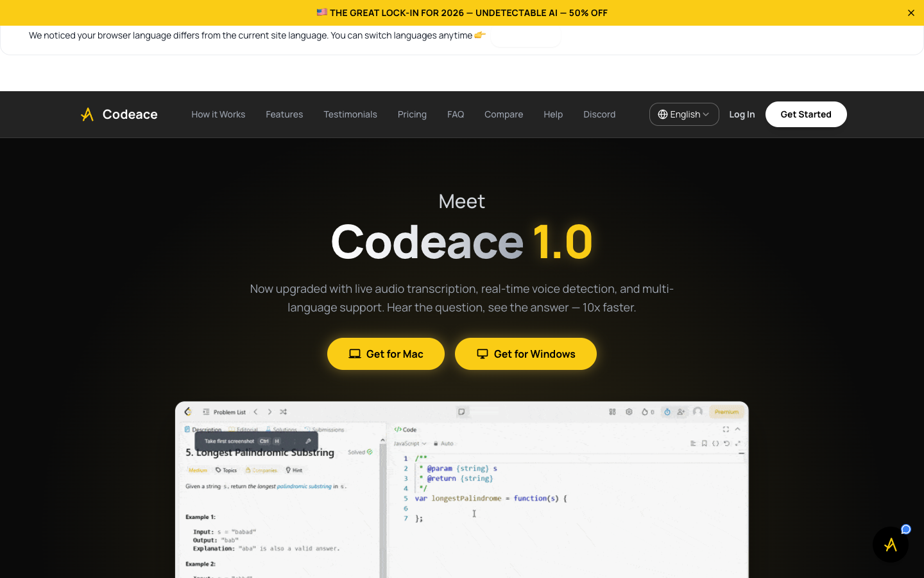
Task: Select Description tab in demo preview
Action: pos(203,430)
